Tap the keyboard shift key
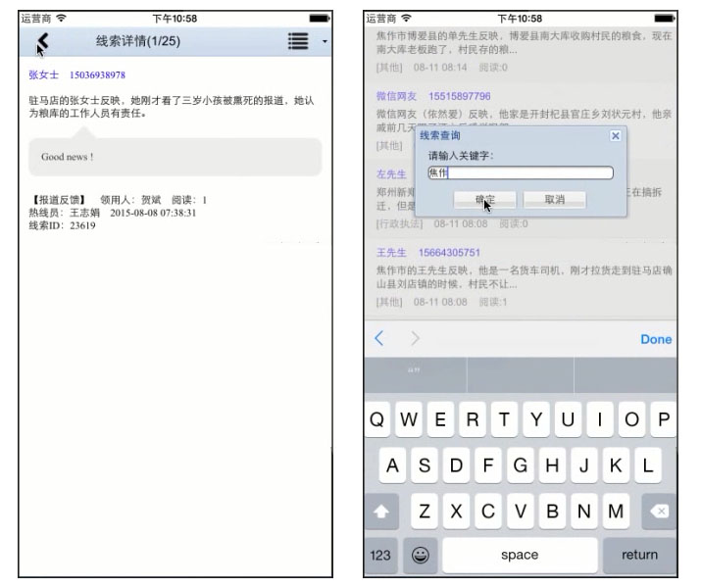Screen dimensions: 701x588 pos(382,511)
